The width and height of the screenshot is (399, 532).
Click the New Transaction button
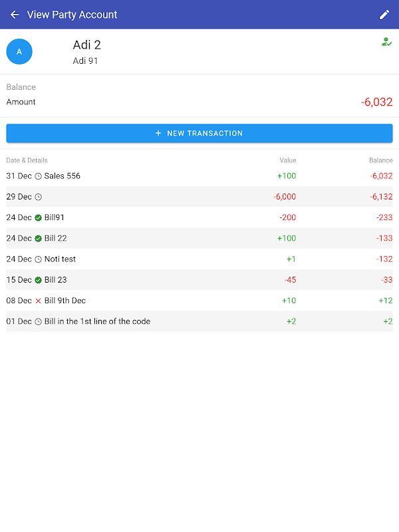click(199, 134)
